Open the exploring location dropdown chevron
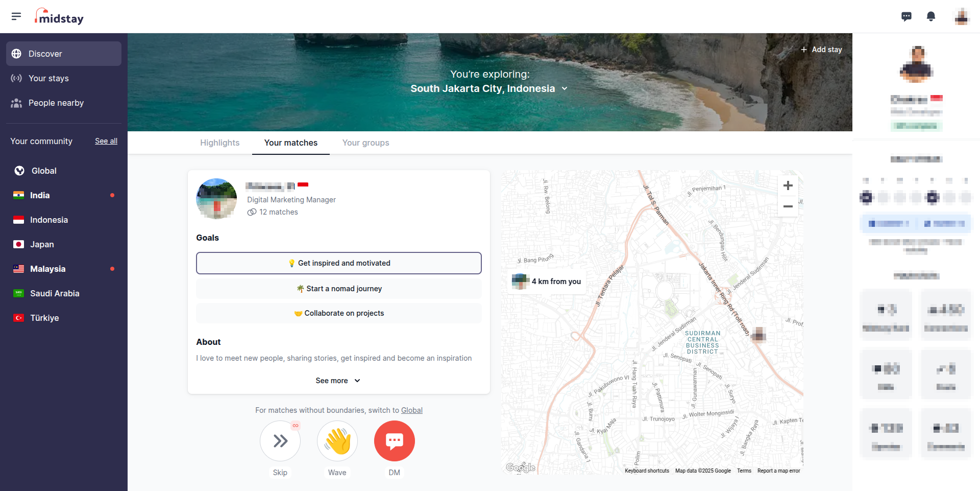The width and height of the screenshot is (980, 491). pyautogui.click(x=565, y=88)
